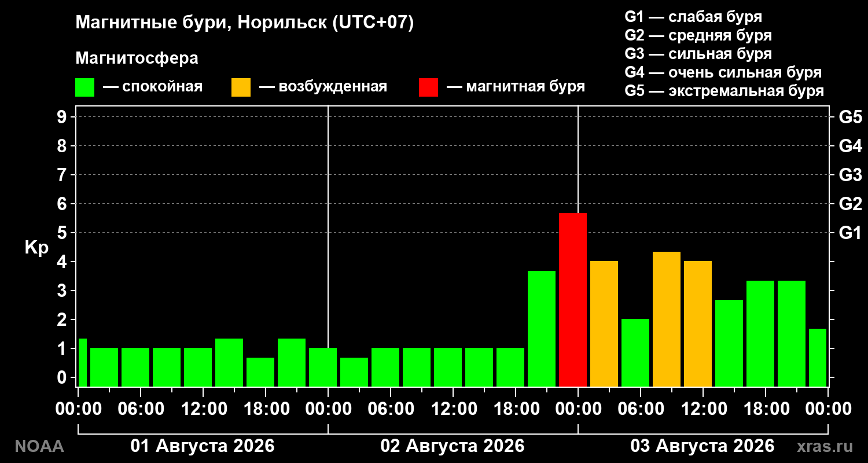Viewport: 868px width, 463px height.
Task: Click the green 'спокойная' legend swatch
Action: click(x=84, y=87)
